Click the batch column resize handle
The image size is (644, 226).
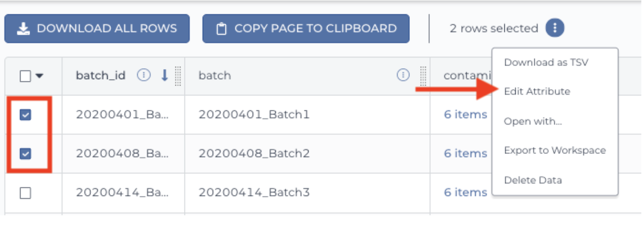(x=423, y=76)
